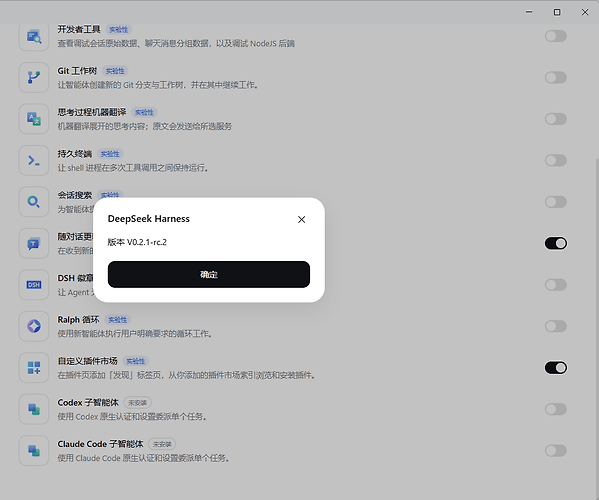Click the Claude Code 子智能体 icon
The width and height of the screenshot is (599, 500).
point(34,451)
